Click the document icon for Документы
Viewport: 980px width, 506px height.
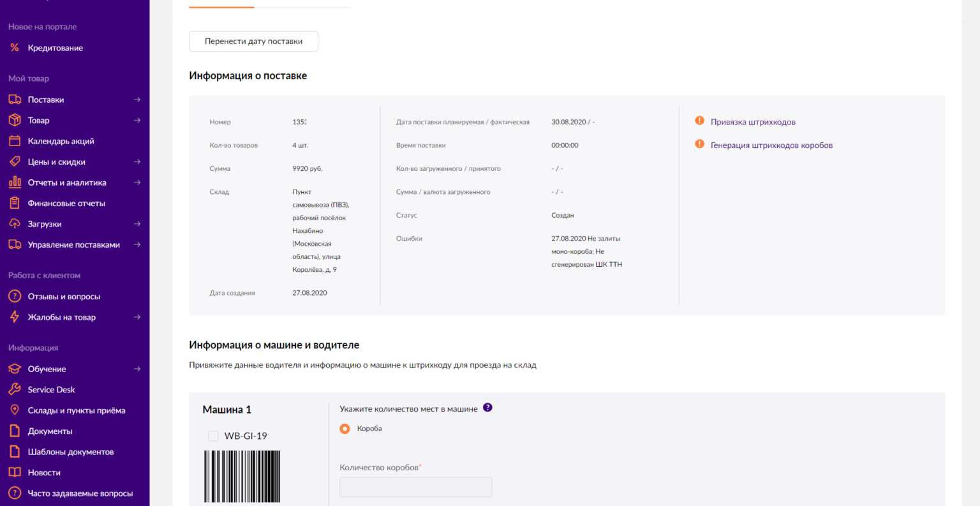point(15,431)
